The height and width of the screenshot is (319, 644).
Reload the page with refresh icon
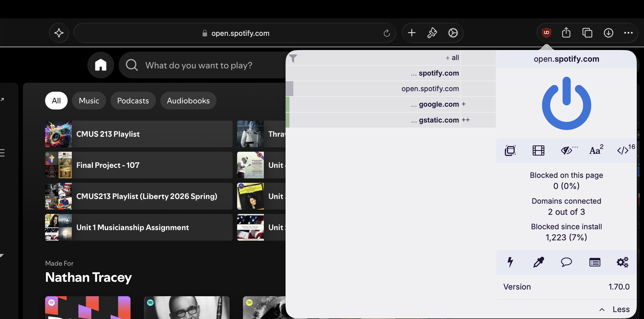click(387, 33)
